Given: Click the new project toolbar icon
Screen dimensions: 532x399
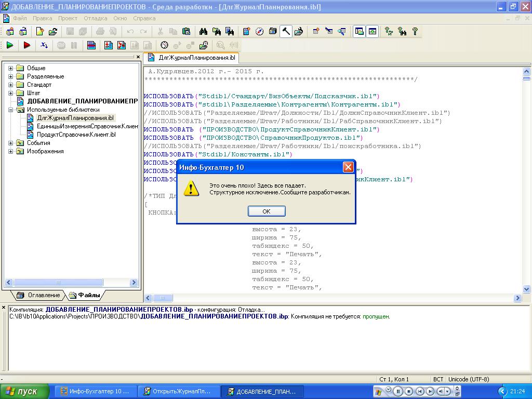Looking at the screenshot, I should point(10,32).
